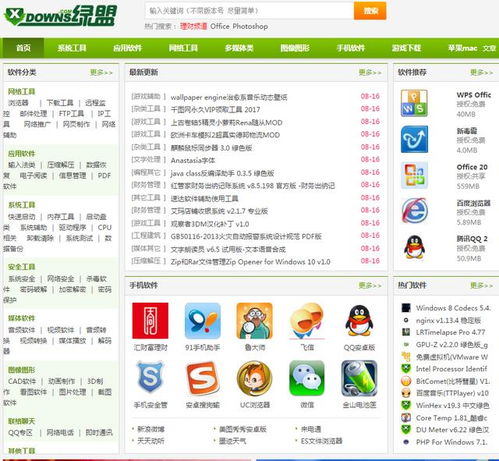Viewport: 499px width, 461px height.
Task: Click the Sogou orange S icon
Action: pyautogui.click(x=202, y=378)
